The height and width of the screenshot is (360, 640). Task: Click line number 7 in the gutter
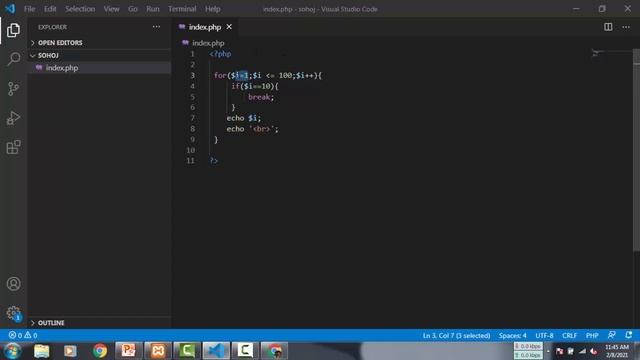click(x=192, y=118)
